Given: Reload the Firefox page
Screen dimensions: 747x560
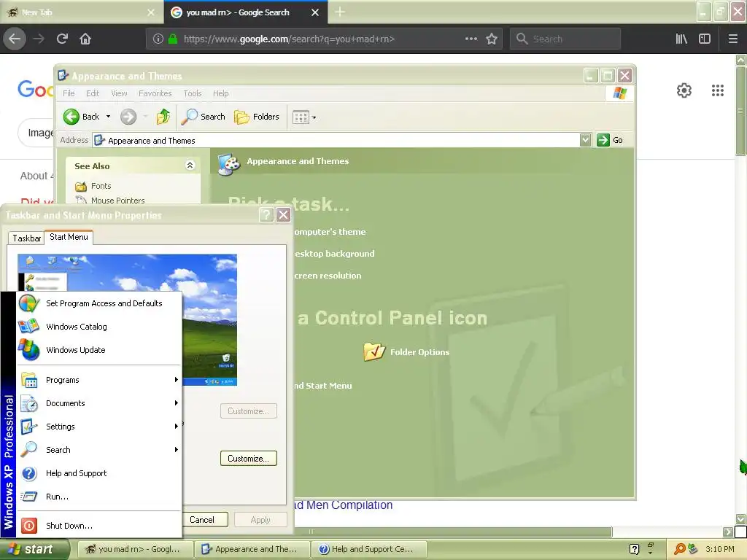Looking at the screenshot, I should 62,39.
